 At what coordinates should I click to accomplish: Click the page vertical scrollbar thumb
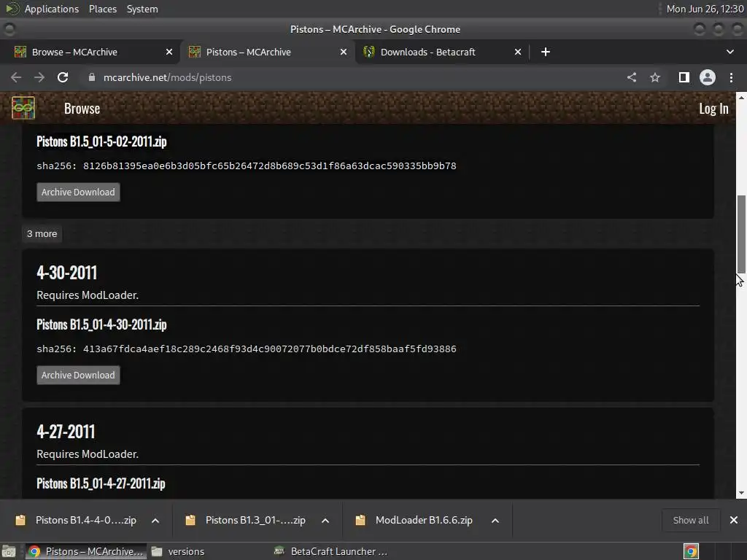[741, 234]
